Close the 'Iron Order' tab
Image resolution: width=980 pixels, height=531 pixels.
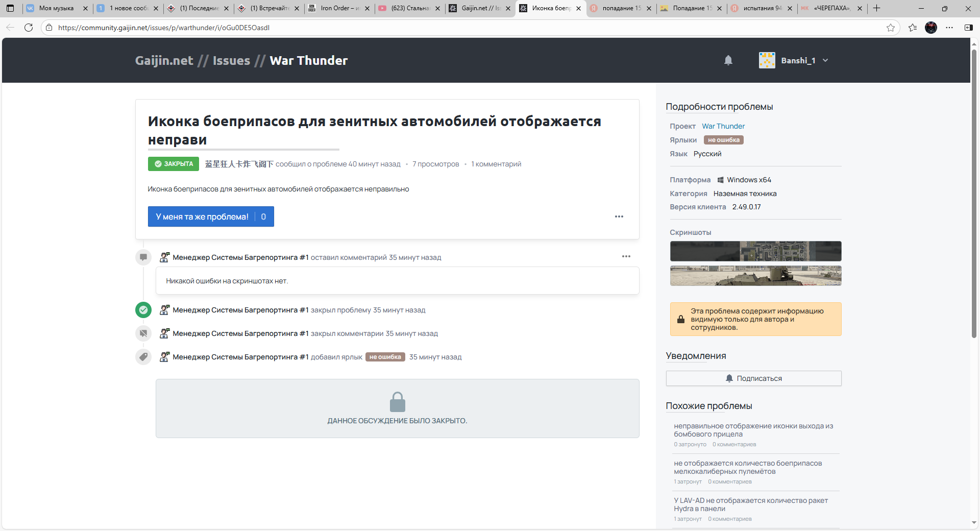click(x=367, y=8)
